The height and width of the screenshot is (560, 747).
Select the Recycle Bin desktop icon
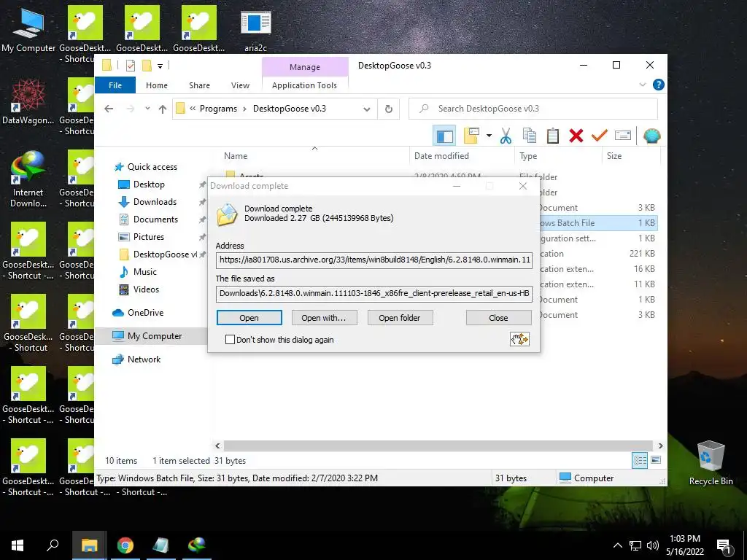[x=711, y=463]
